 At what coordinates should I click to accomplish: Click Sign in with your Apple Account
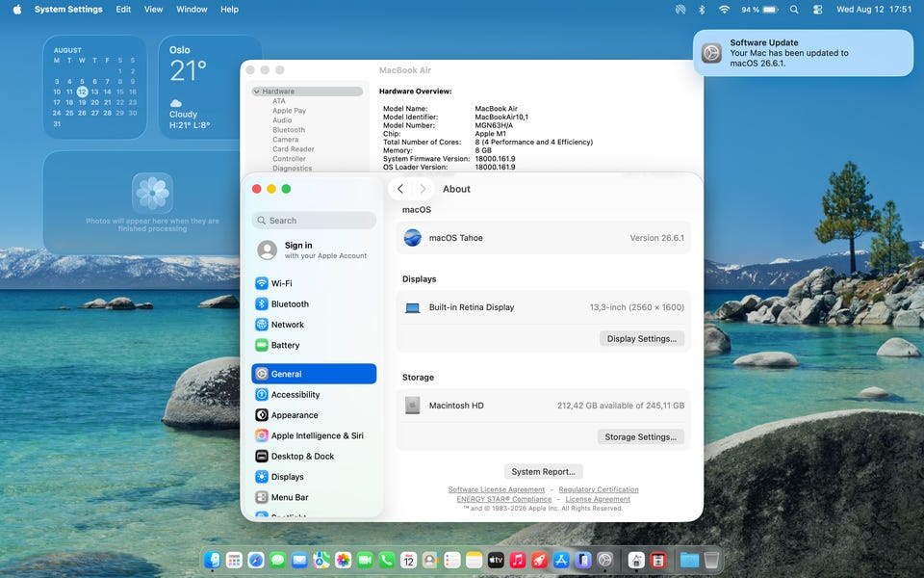pos(314,250)
